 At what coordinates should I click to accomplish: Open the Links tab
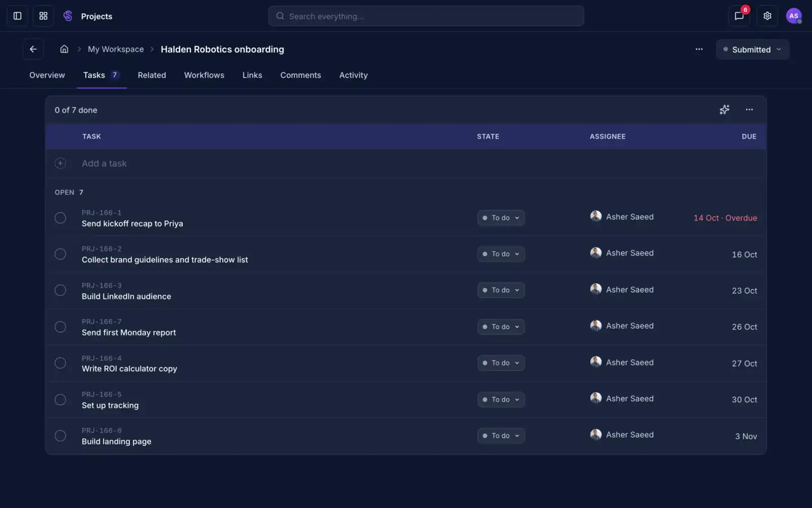point(252,75)
